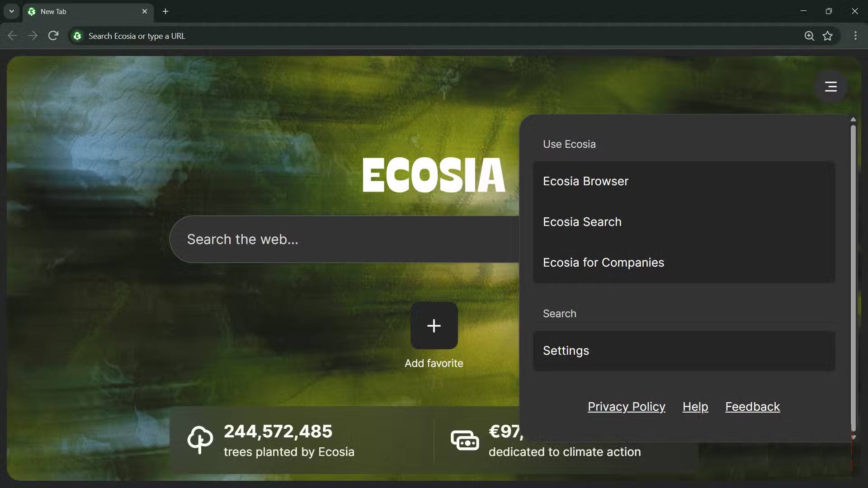The width and height of the screenshot is (868, 488).
Task: Click the back navigation arrow
Action: point(12,36)
